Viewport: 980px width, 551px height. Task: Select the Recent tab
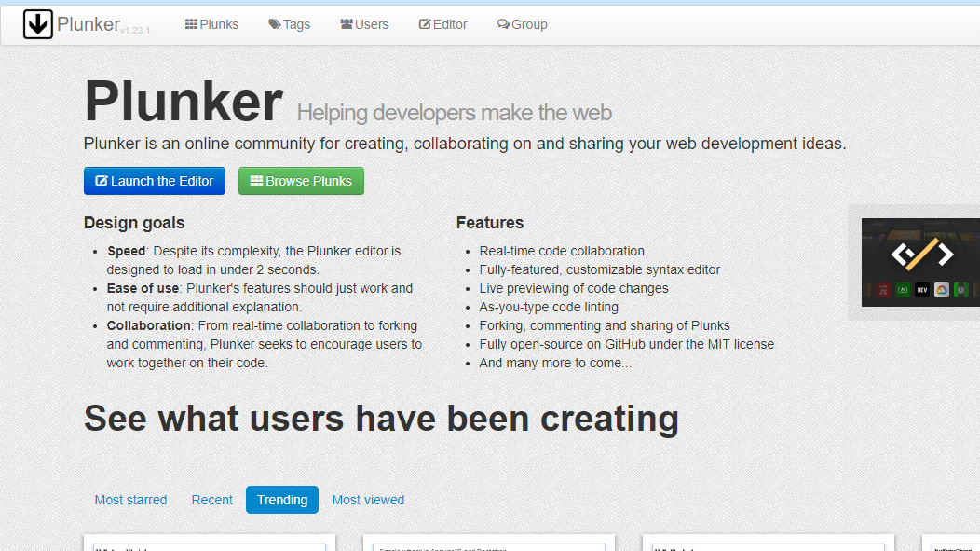pyautogui.click(x=211, y=500)
